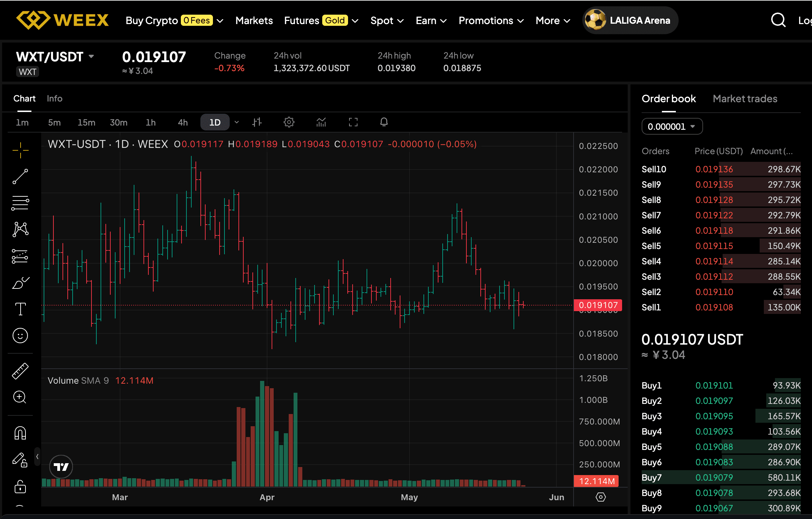Activate the zoom in tool
This screenshot has width=812, height=519.
pyautogui.click(x=20, y=397)
